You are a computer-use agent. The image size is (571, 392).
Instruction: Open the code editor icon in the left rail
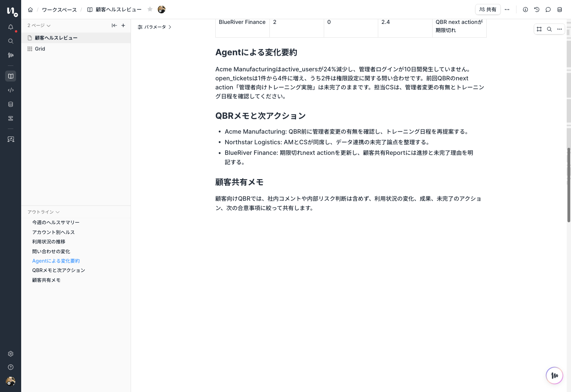(x=11, y=90)
